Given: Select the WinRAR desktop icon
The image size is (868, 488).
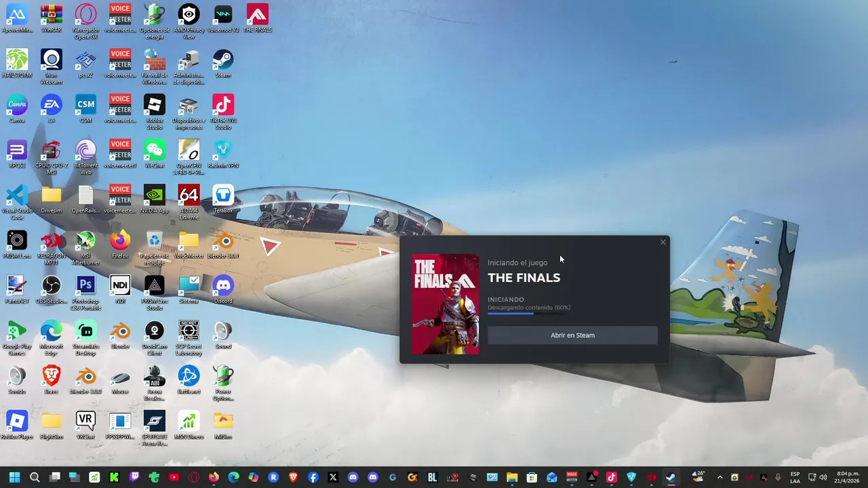Looking at the screenshot, I should (52, 18).
